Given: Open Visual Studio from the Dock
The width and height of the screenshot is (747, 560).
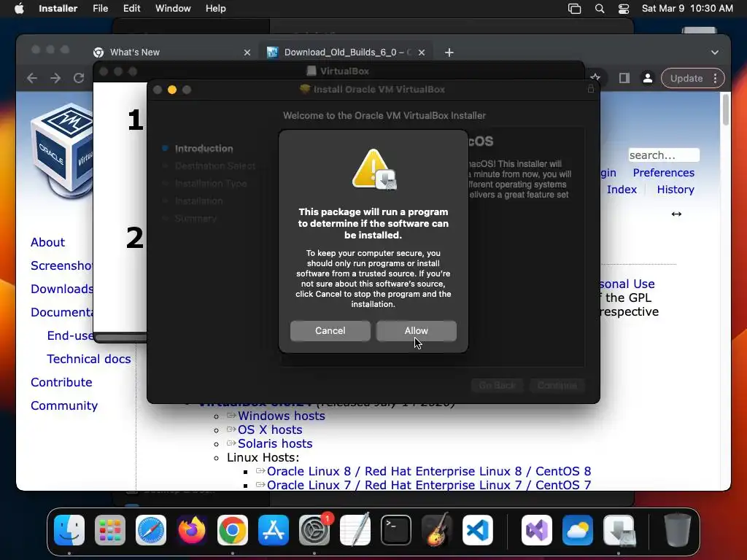Looking at the screenshot, I should [537, 530].
